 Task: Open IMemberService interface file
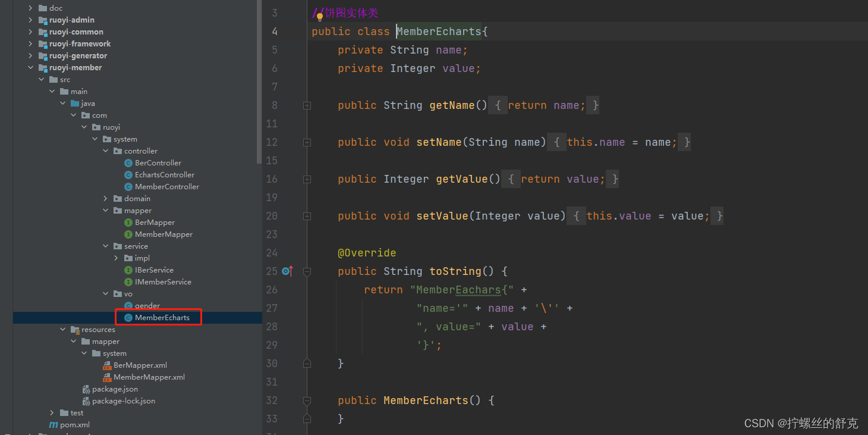(163, 282)
